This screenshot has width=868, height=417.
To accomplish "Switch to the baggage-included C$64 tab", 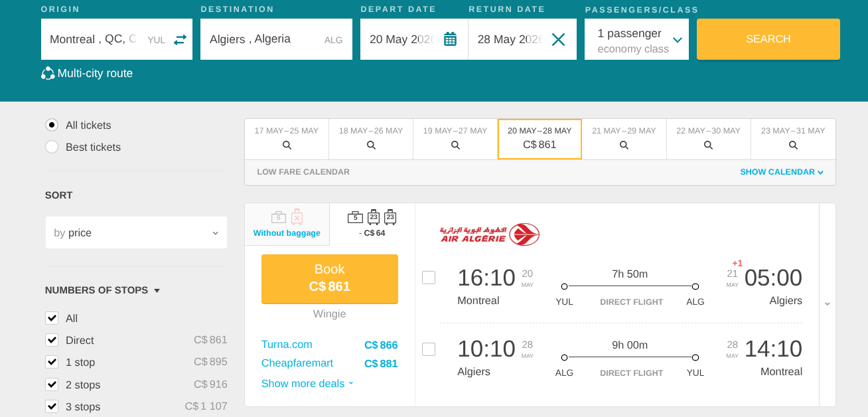I will point(372,224).
